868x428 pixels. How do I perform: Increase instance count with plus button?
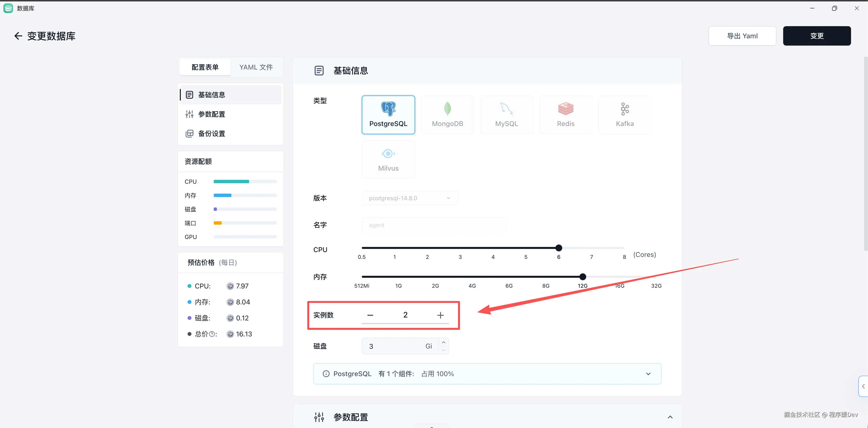coord(440,315)
